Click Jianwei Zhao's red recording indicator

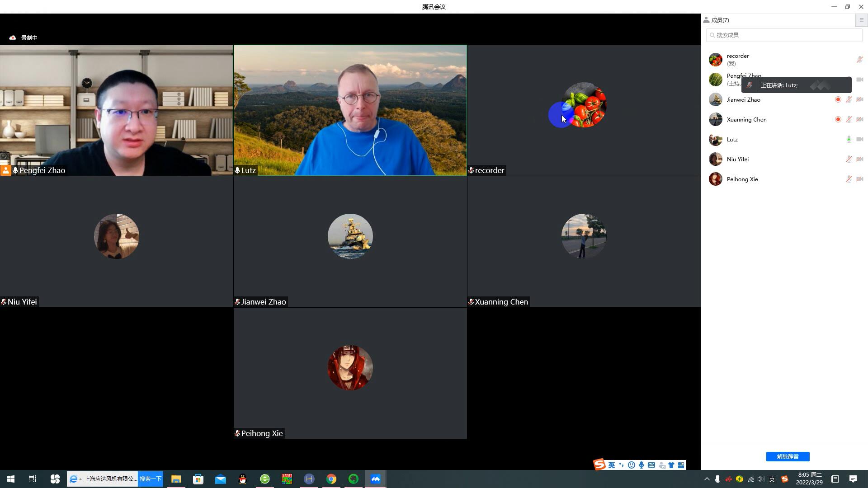[x=838, y=99]
